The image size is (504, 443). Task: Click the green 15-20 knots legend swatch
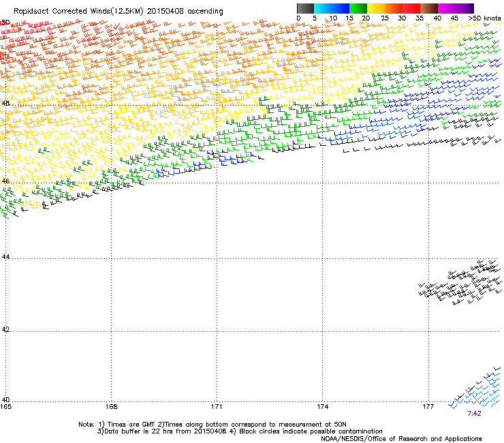pyautogui.click(x=358, y=8)
